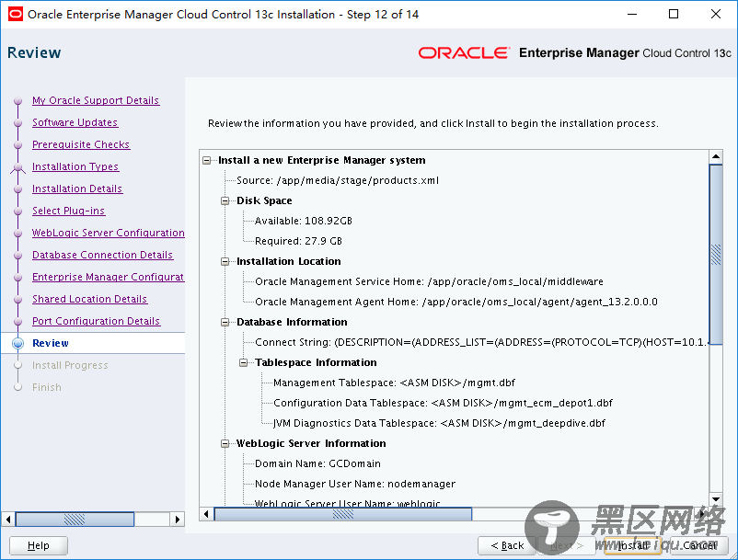Viewport: 738px width, 560px height.
Task: Click the Install button
Action: (x=633, y=545)
